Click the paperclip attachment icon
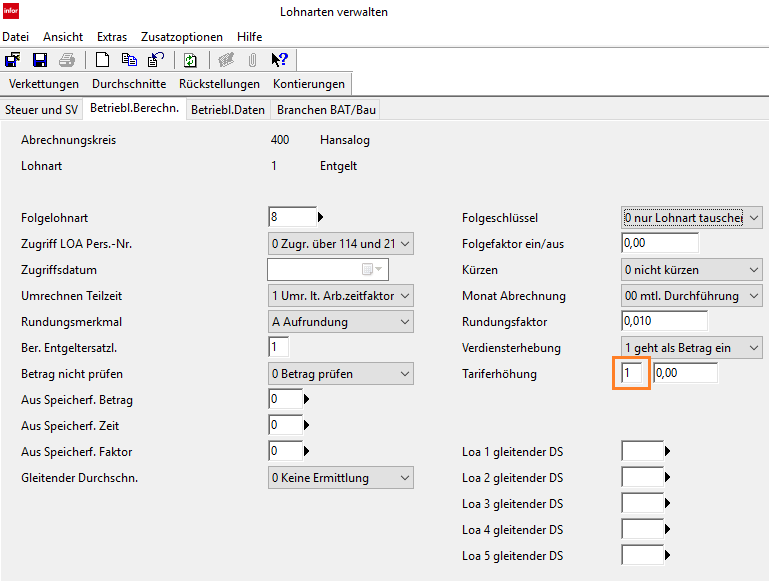This screenshot has width=769, height=581. point(252,60)
